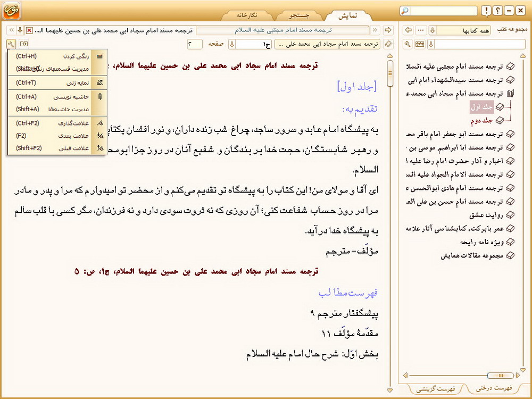Switch to the نمایش tab
The width and height of the screenshot is (532, 399).
[x=348, y=15]
